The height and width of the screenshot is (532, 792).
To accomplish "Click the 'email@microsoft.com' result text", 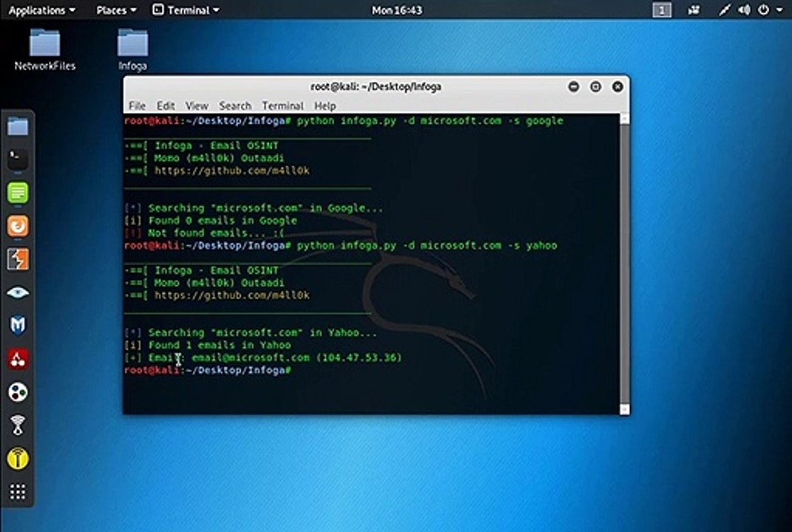I will (x=251, y=358).
